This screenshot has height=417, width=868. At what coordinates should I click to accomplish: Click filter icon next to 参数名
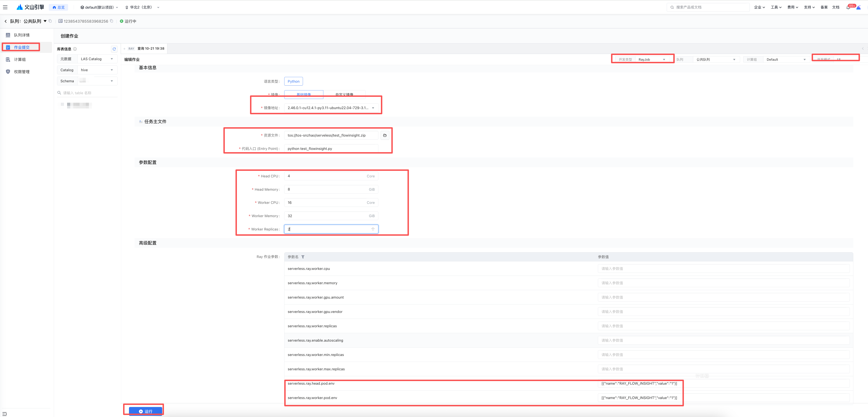(303, 257)
